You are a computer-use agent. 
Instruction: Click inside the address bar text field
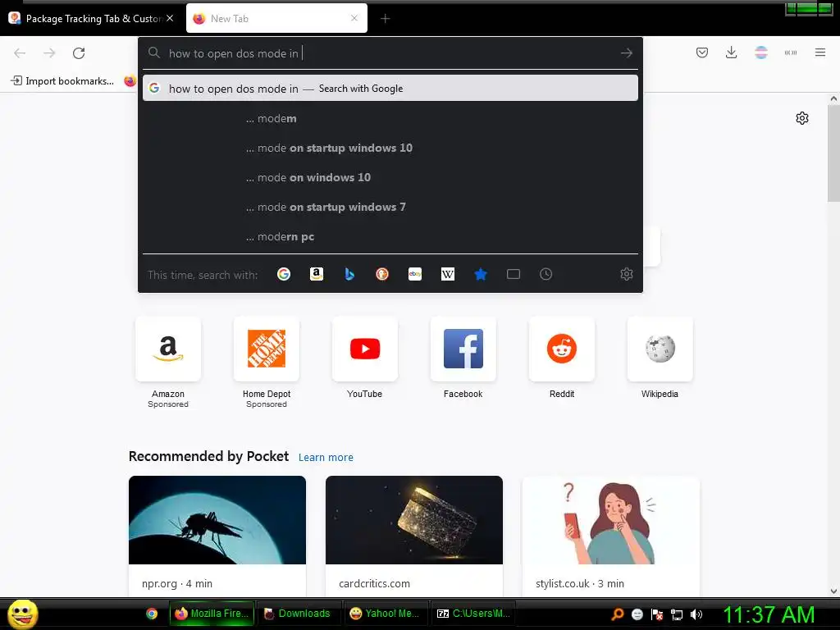(x=391, y=53)
